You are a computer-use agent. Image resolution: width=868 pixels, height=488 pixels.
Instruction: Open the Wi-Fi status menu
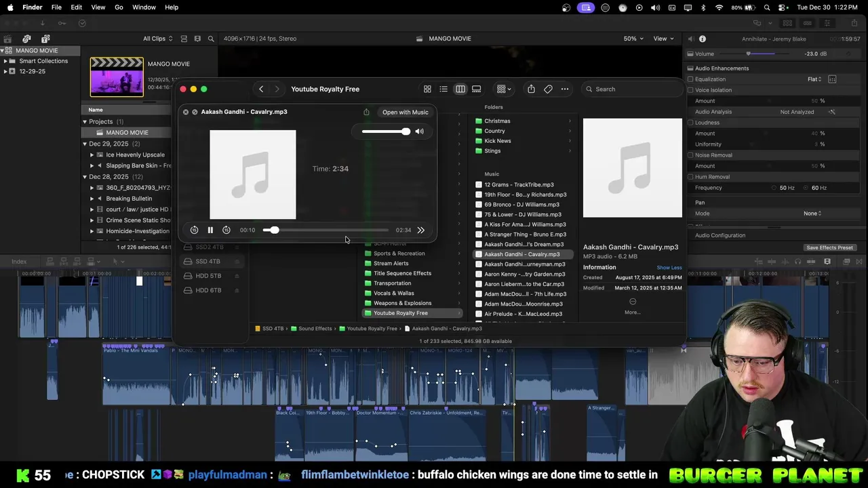tap(719, 7)
